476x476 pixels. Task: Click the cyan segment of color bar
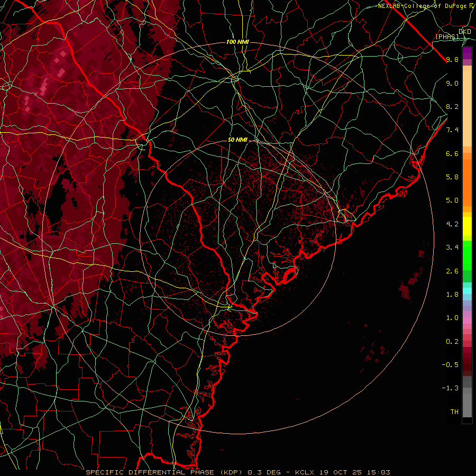coord(467,291)
